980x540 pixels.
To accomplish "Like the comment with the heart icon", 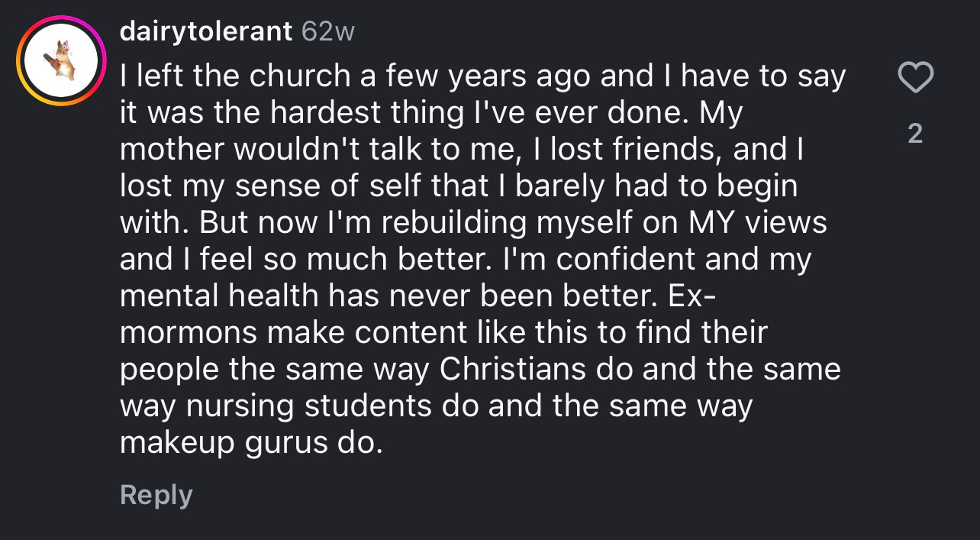I will [x=915, y=78].
